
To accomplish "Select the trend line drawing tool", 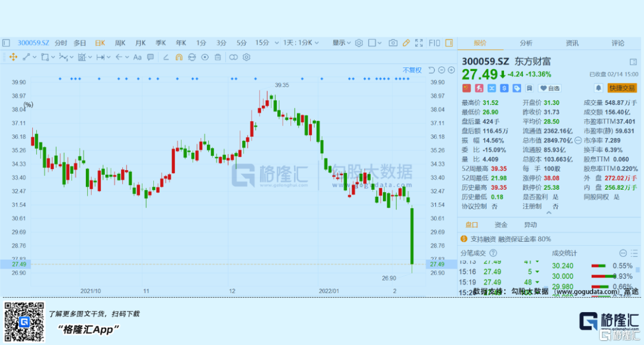I will (x=26, y=57).
